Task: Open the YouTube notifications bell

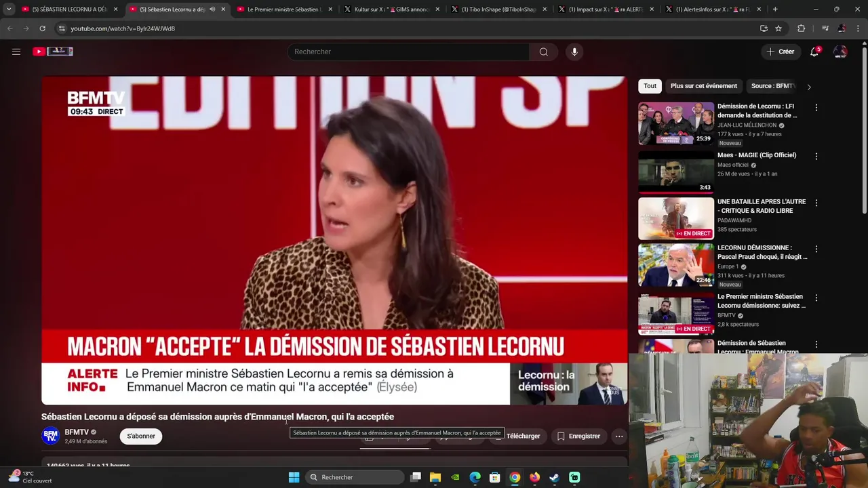Action: coord(814,52)
